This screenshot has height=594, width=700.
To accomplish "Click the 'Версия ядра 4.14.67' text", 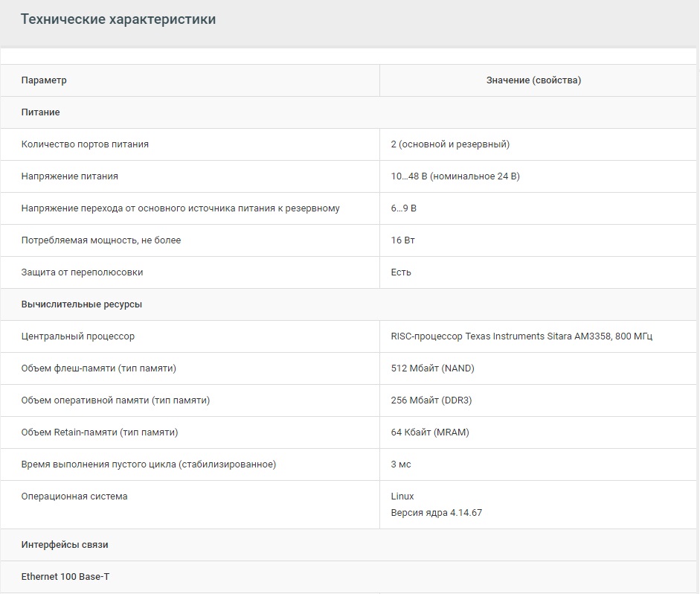I will (437, 513).
